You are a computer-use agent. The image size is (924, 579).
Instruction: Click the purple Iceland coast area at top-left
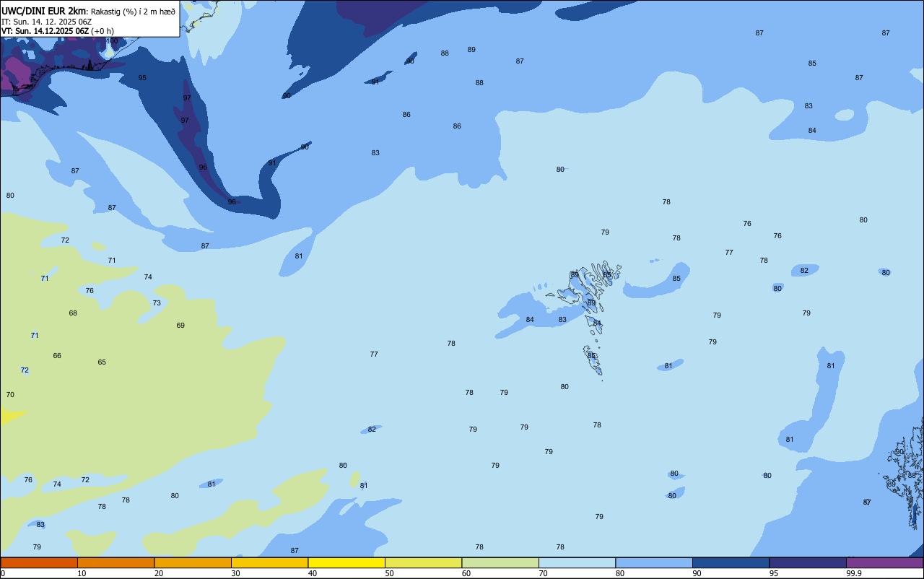tap(18, 74)
